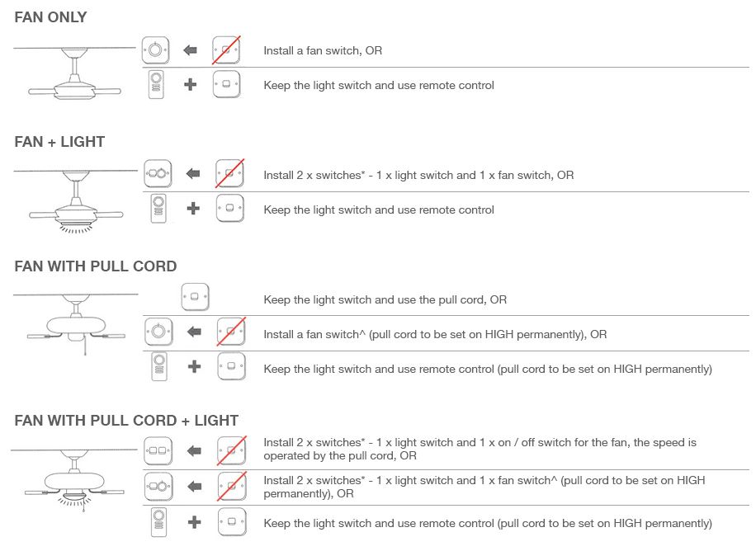The width and height of the screenshot is (756, 551).
Task: Click the 'Install 2 x switches* - 1 x light switch and 1 x fan switch, OR' text
Action: [418, 176]
